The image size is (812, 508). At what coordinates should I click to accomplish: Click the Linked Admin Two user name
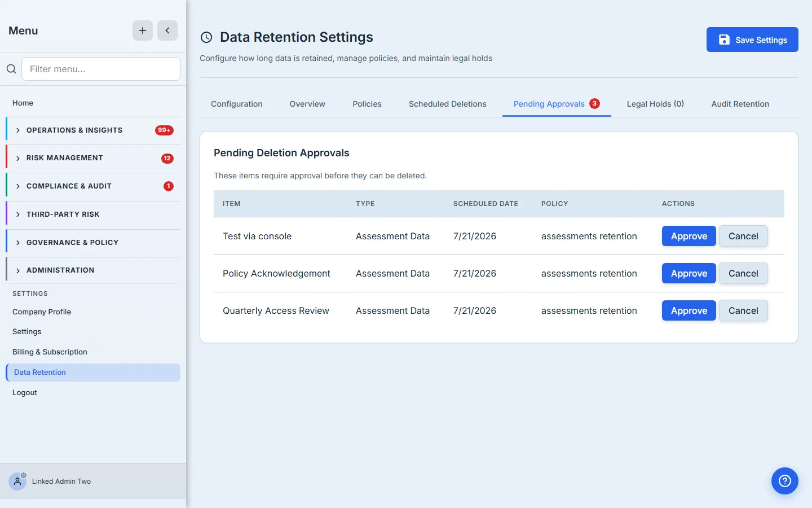pos(61,481)
